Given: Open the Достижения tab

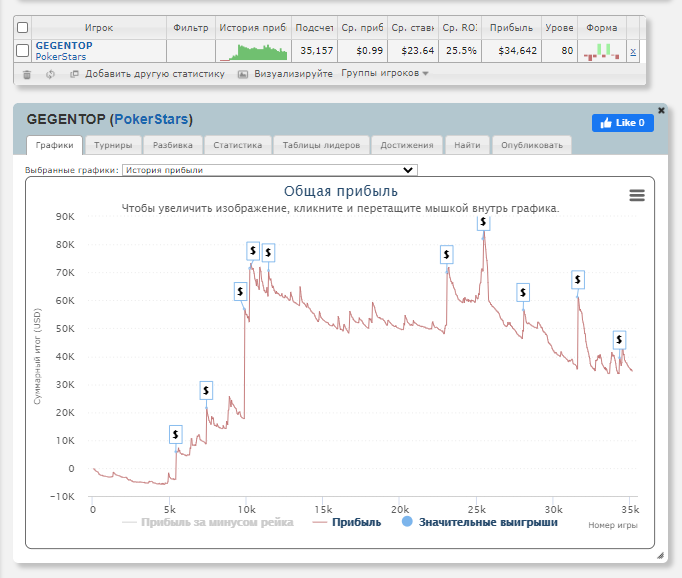Looking at the screenshot, I should point(407,145).
